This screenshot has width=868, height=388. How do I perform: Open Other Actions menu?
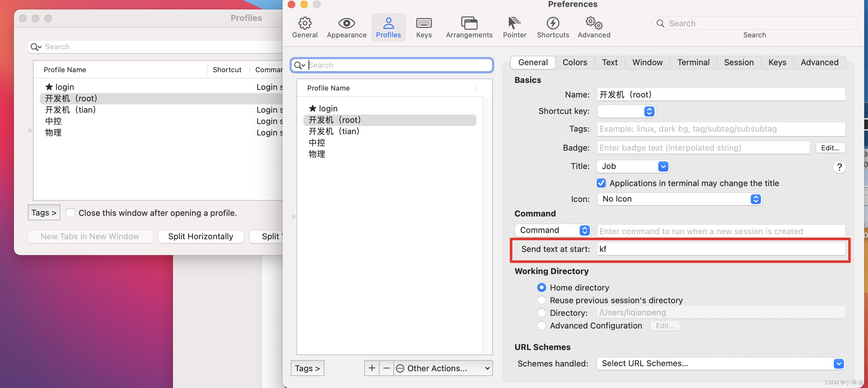click(x=443, y=368)
